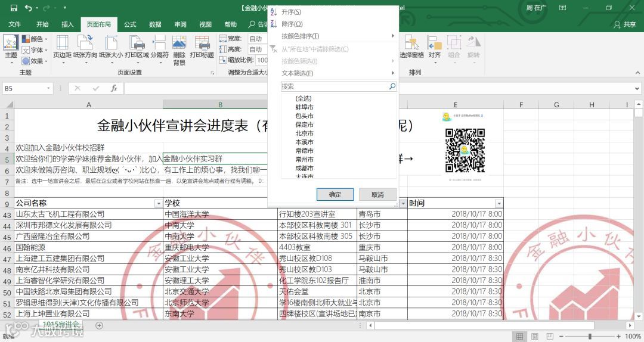The image size is (644, 342).
Task: Click the fx insert function icon
Action: coord(114,88)
